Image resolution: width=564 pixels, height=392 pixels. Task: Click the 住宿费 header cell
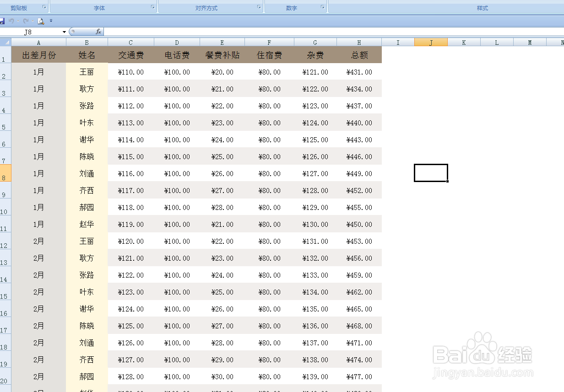click(270, 55)
